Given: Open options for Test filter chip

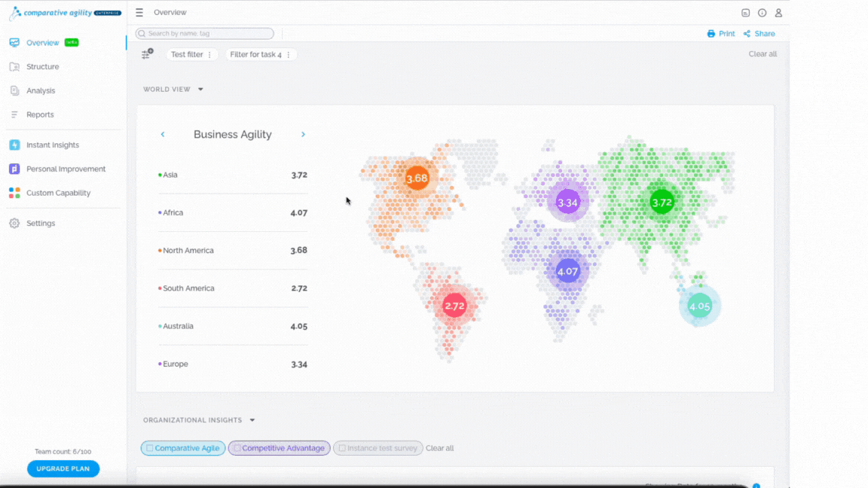Looking at the screenshot, I should (x=209, y=54).
